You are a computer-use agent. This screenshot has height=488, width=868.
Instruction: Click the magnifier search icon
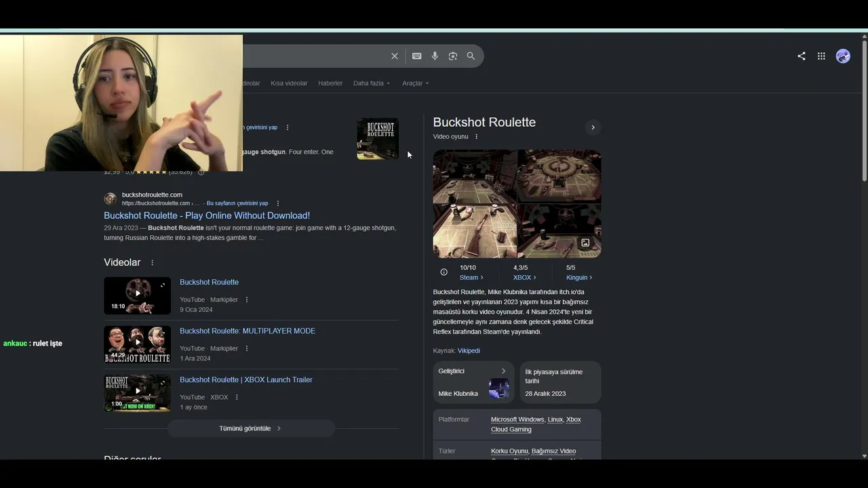coord(471,56)
